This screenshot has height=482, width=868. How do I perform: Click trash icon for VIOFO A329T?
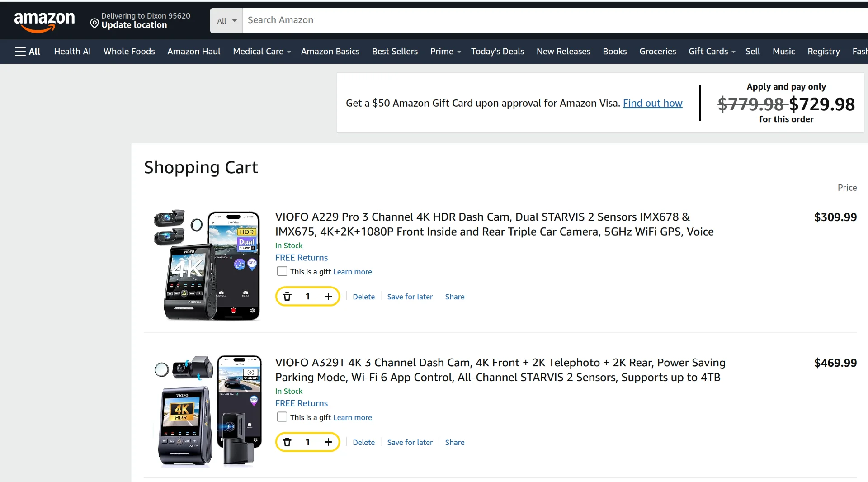point(287,442)
